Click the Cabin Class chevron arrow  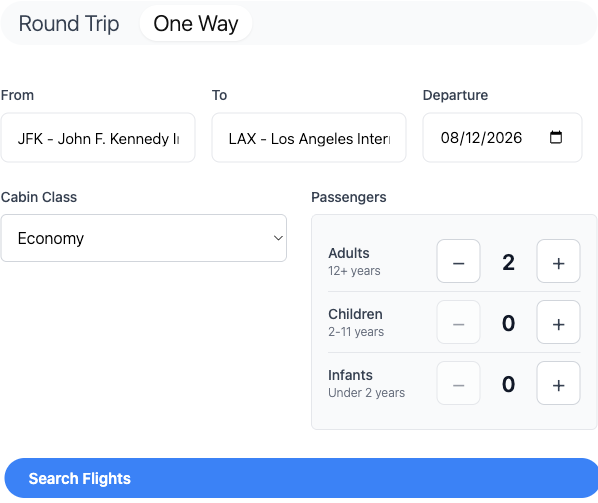tap(278, 238)
